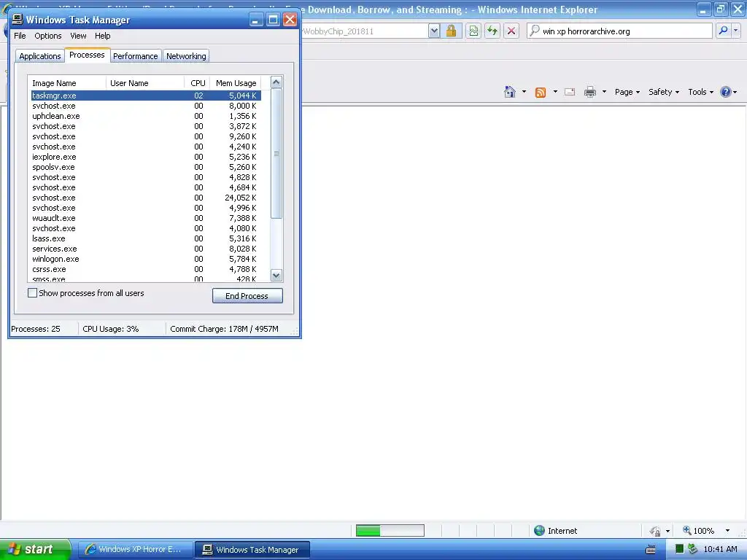Click the security lock icon in address bar
Screen dimensions: 747x560
click(451, 31)
